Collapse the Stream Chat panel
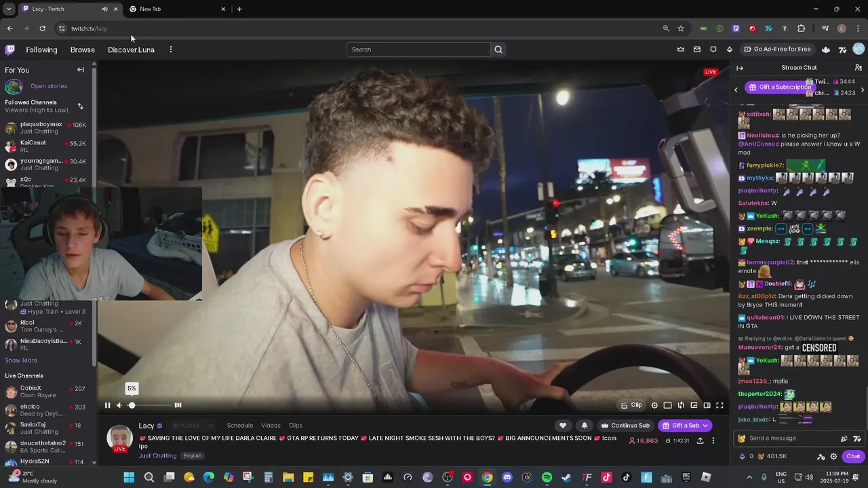Screen dimensions: 868x488 740,68
